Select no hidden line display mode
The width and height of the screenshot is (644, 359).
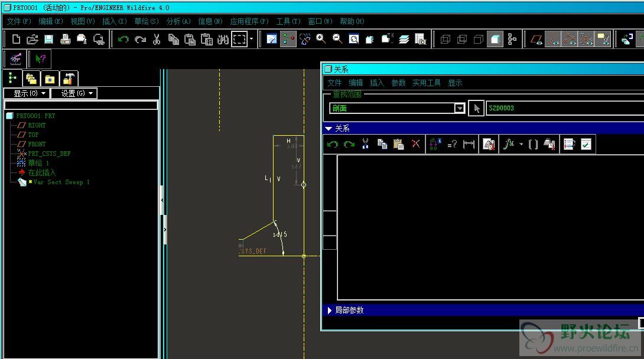[478, 40]
